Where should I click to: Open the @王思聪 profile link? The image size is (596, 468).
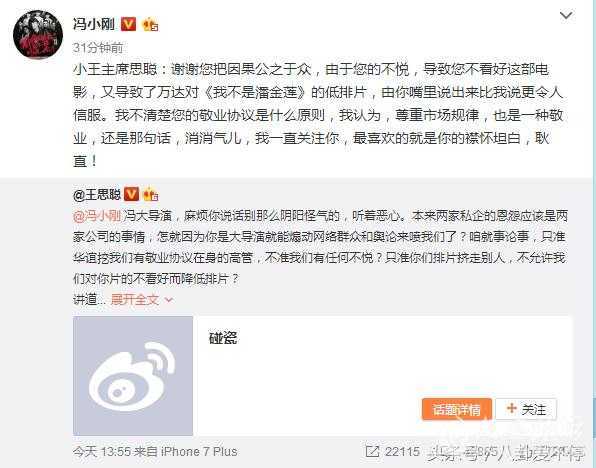[x=97, y=195]
